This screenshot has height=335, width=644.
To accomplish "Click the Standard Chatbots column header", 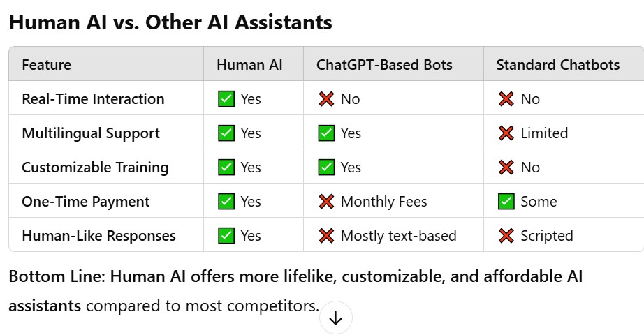I will [x=558, y=64].
